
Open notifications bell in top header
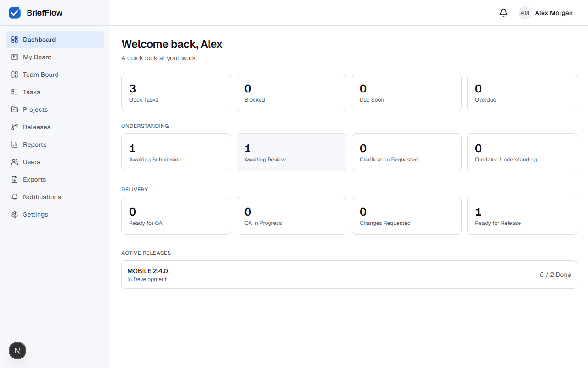503,13
